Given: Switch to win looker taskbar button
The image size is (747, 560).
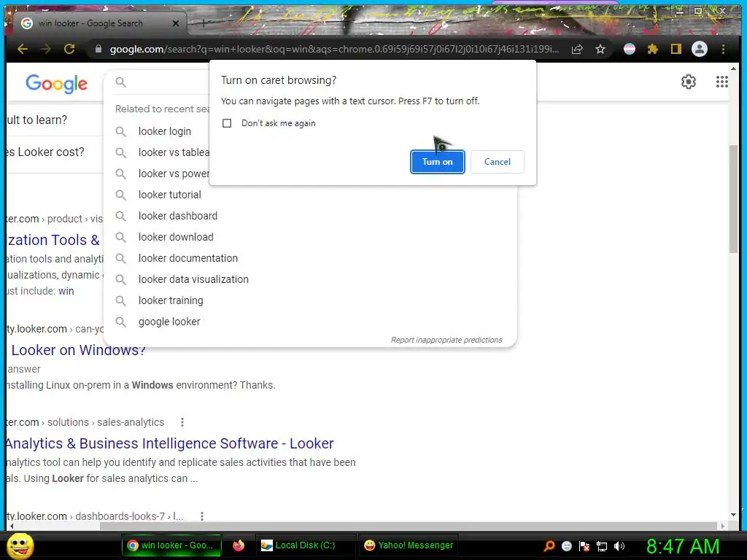Looking at the screenshot, I should [171, 545].
